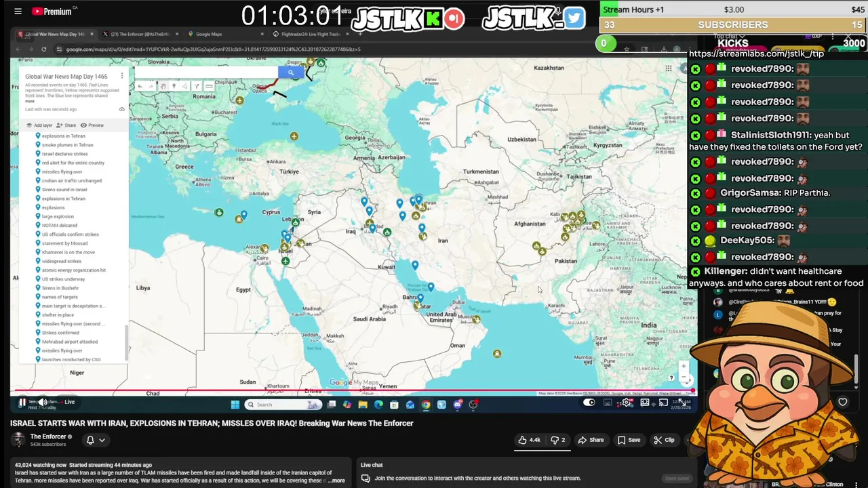Click the Clip button below the video
Screen dimensions: 868x488
click(x=665, y=440)
